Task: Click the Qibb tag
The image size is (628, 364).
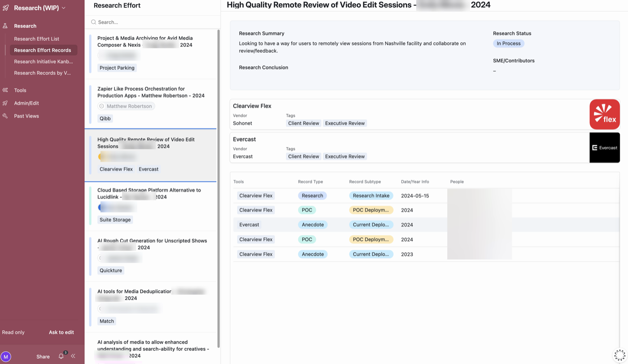Action: pyautogui.click(x=105, y=118)
